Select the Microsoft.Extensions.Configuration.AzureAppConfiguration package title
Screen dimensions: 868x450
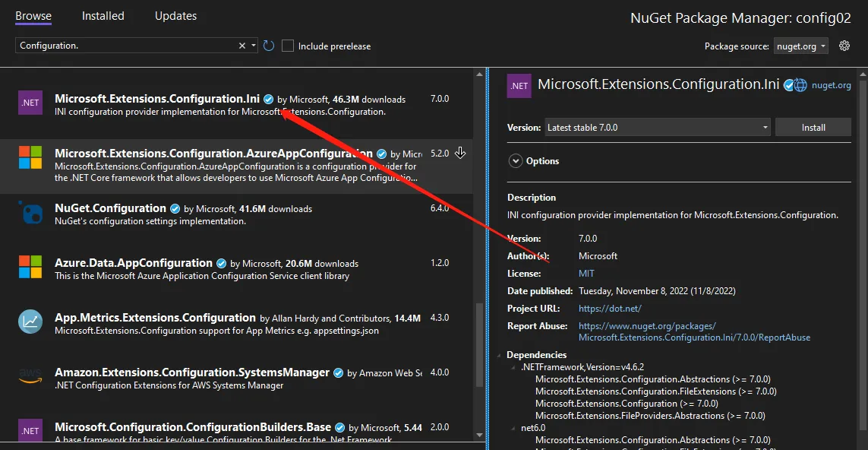(213, 154)
